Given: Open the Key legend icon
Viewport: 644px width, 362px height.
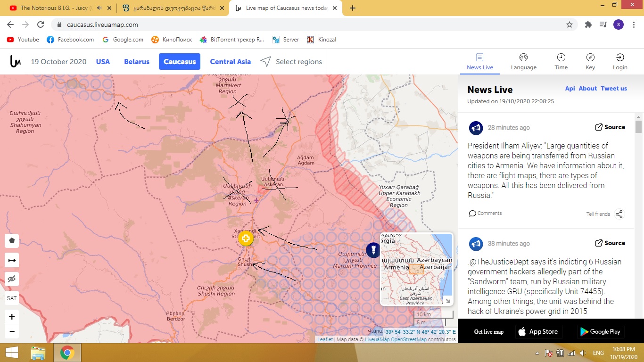Looking at the screenshot, I should point(590,61).
